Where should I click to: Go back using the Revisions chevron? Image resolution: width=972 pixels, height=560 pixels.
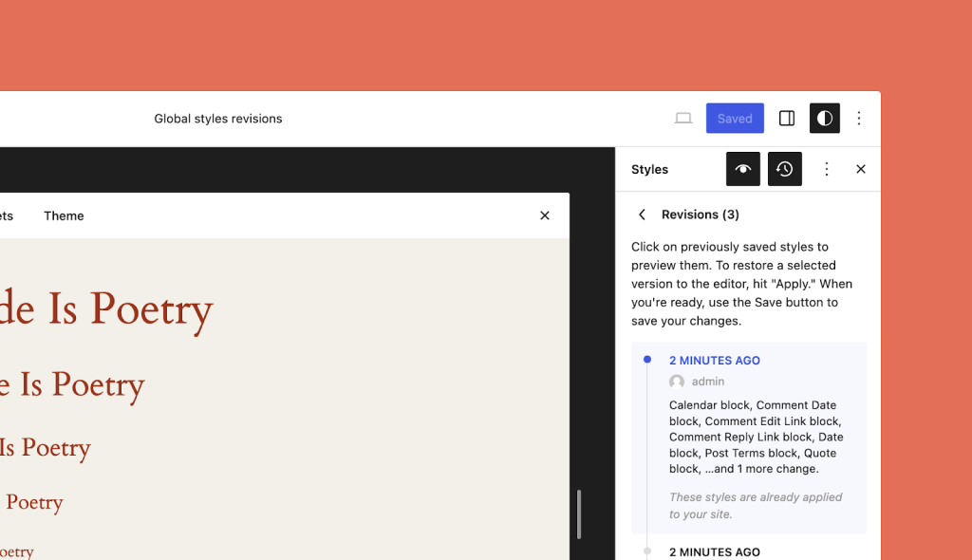pyautogui.click(x=643, y=215)
